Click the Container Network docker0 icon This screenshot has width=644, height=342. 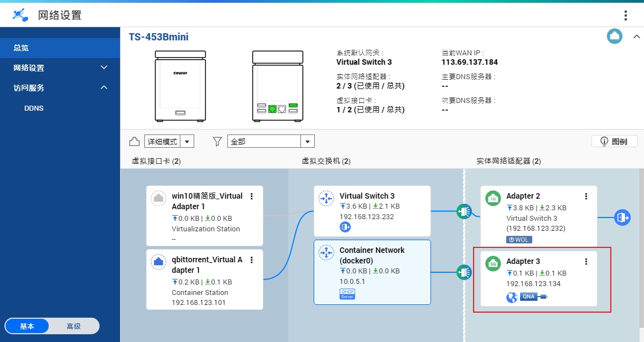click(x=326, y=253)
